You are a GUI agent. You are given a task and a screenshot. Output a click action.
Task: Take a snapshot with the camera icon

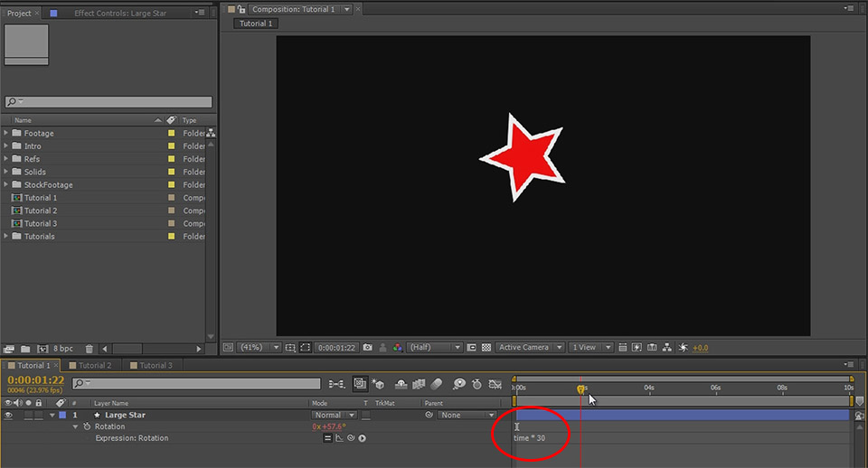coord(367,347)
